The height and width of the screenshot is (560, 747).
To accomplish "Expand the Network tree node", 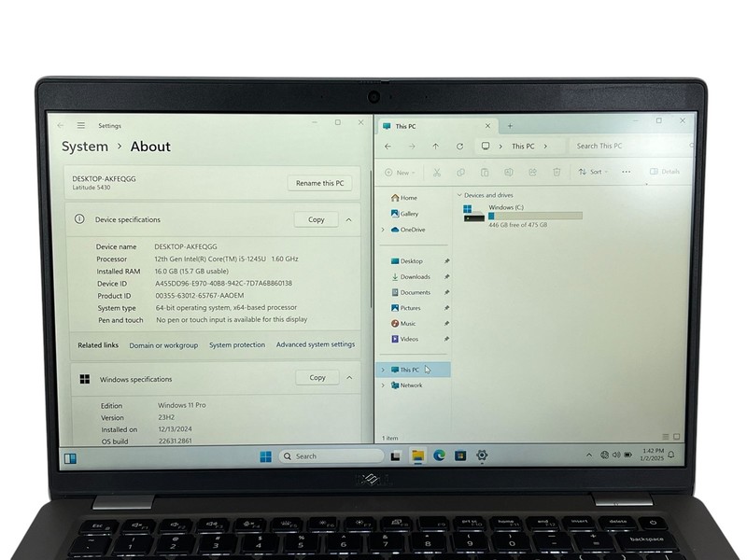I will coord(383,385).
